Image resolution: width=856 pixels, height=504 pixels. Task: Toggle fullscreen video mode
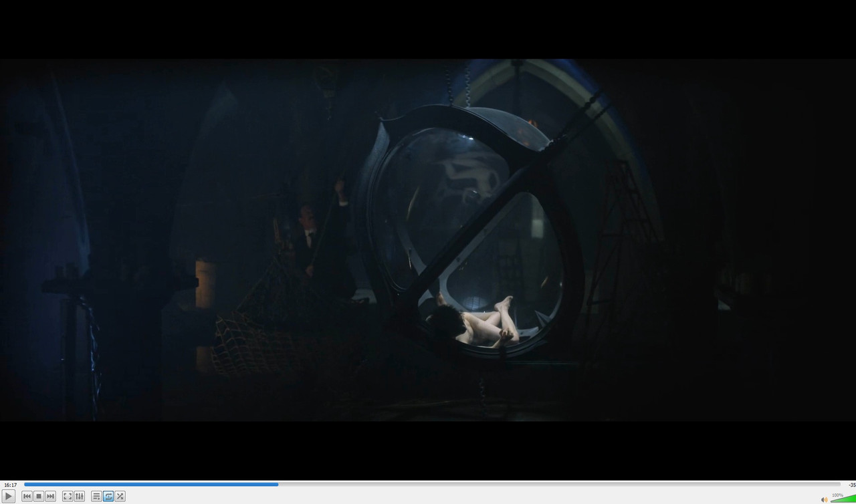coord(68,496)
